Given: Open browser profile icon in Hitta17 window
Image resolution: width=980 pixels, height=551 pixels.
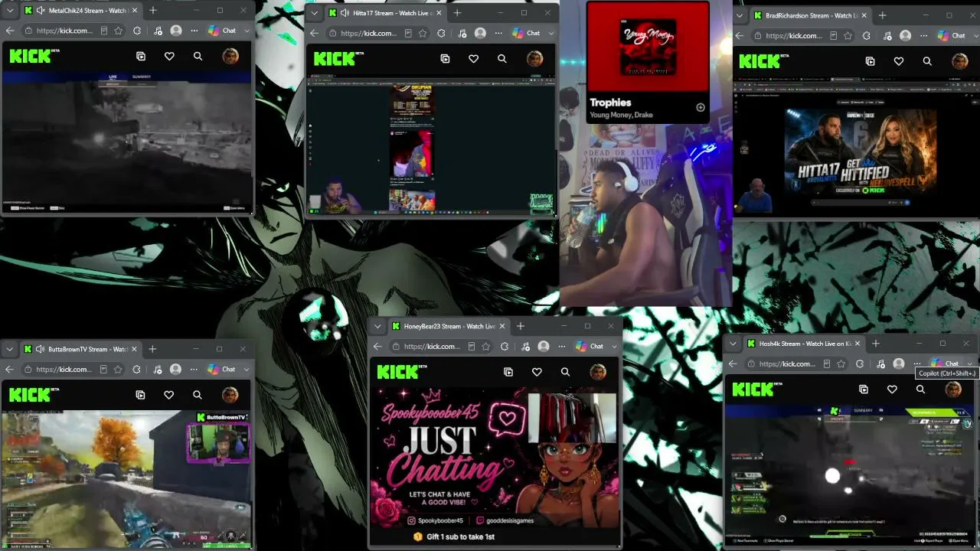Looking at the screenshot, I should (480, 33).
